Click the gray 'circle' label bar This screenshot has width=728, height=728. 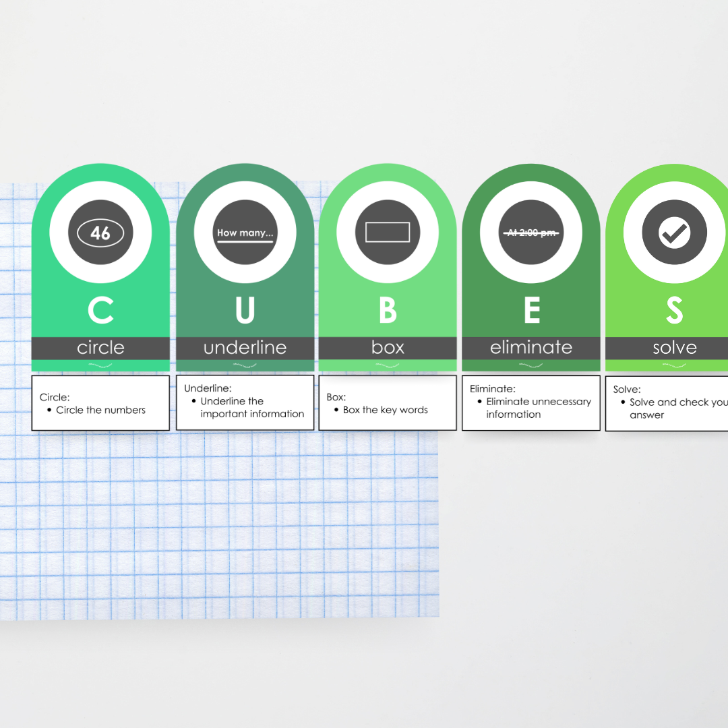(x=100, y=348)
